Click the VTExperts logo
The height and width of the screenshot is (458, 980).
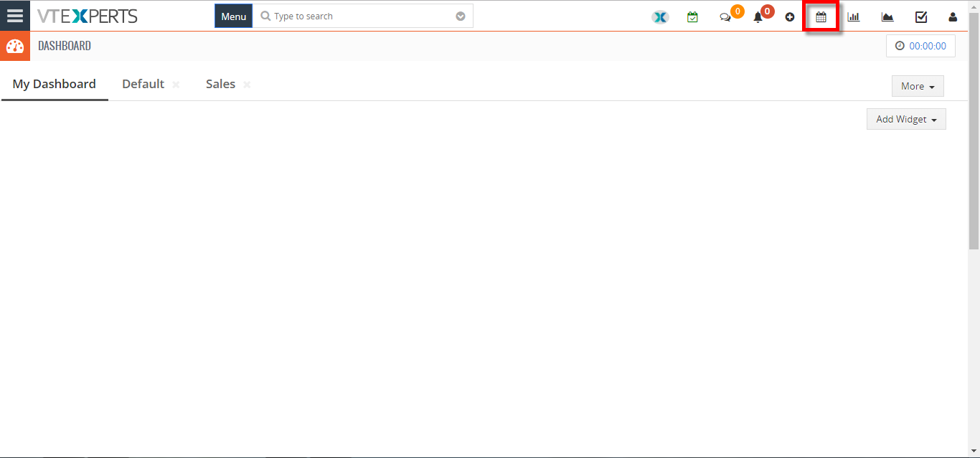point(88,16)
